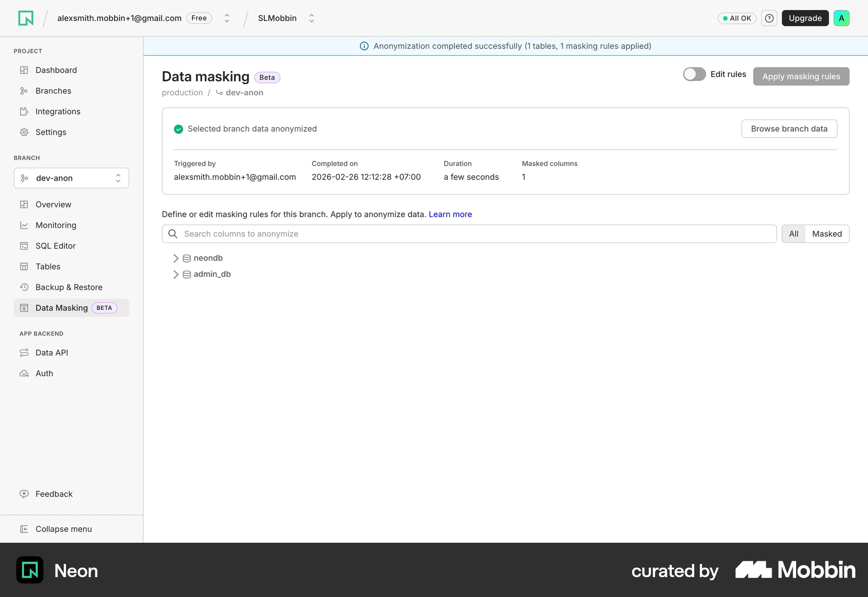This screenshot has width=868, height=597.
Task: Click the Feedback speech bubble icon
Action: [x=24, y=494]
